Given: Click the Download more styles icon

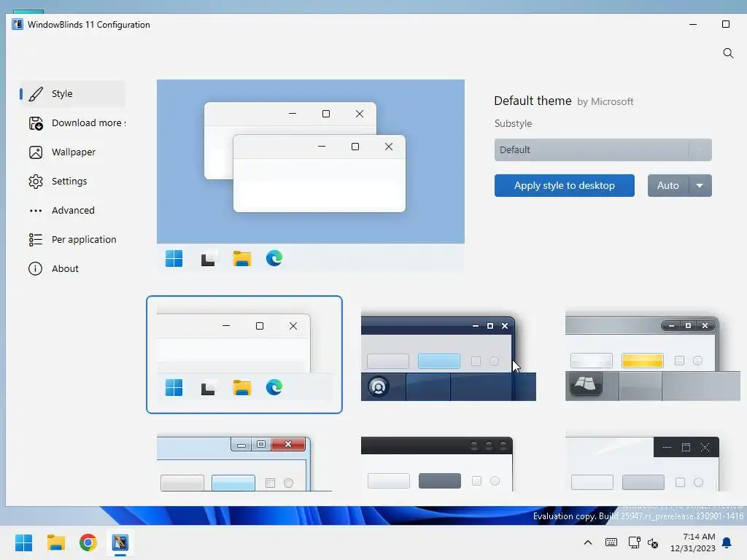Looking at the screenshot, I should click(x=36, y=123).
